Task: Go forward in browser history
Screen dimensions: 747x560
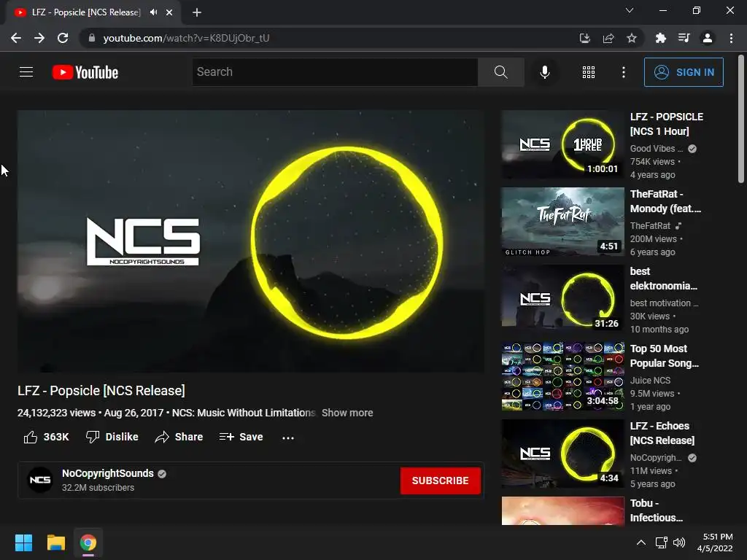Action: (39, 38)
